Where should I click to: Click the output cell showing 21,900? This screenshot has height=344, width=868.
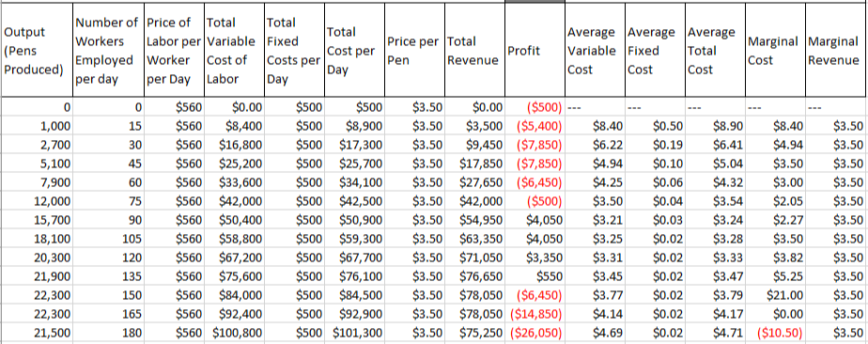tap(37, 276)
